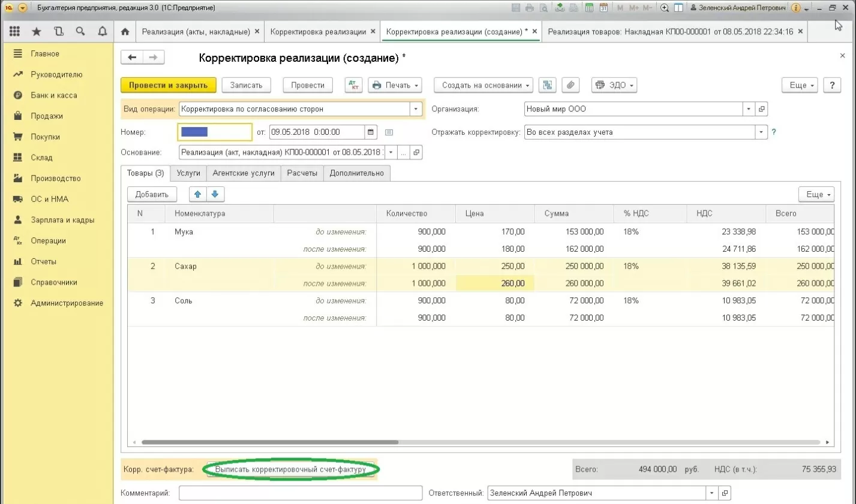Open notifications bell icon
Screen dimensions: 856x504
click(103, 31)
